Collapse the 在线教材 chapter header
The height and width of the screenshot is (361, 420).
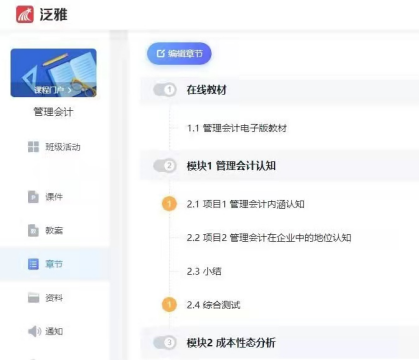click(x=279, y=90)
